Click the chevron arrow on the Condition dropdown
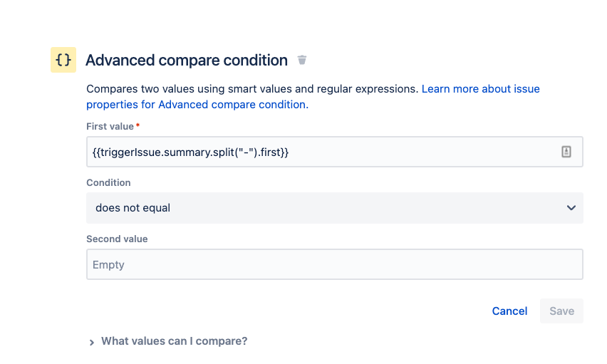607x364 pixels. pyautogui.click(x=571, y=208)
